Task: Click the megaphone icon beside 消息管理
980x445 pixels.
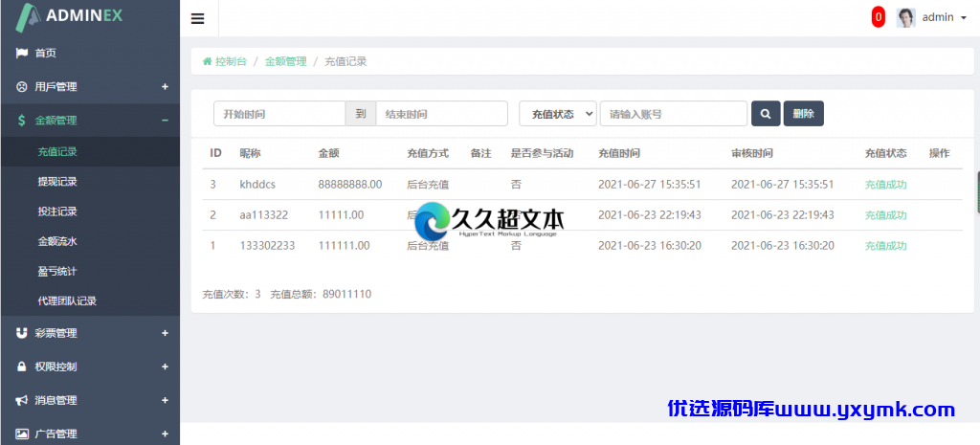Action: [21, 400]
